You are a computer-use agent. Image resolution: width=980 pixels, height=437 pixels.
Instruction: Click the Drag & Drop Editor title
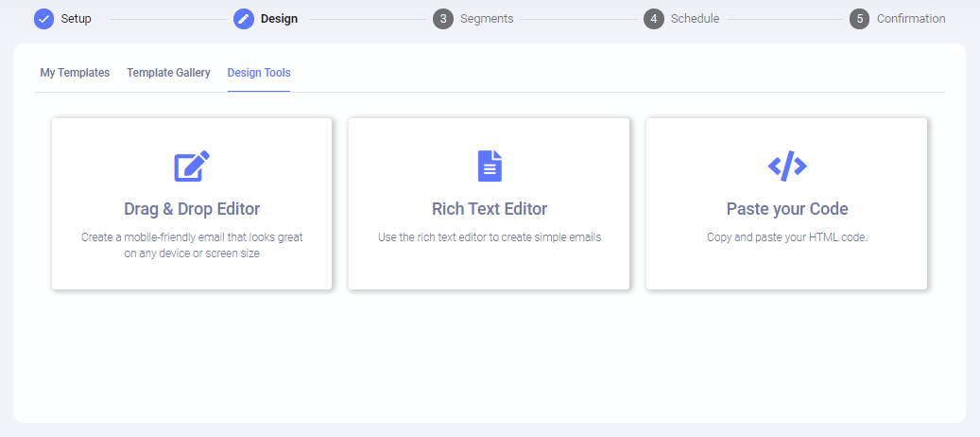coord(192,209)
